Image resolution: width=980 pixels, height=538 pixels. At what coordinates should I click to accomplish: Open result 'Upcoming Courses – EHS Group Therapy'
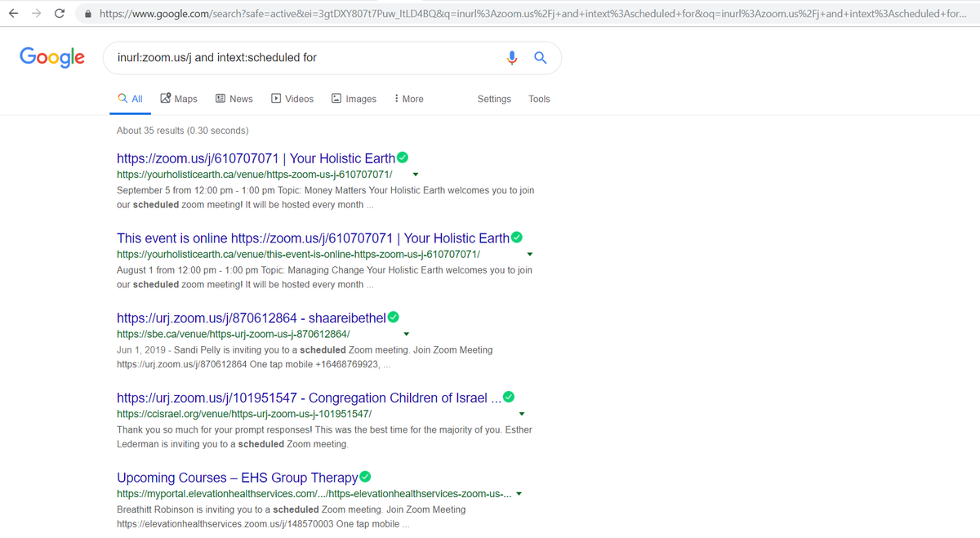[238, 478]
